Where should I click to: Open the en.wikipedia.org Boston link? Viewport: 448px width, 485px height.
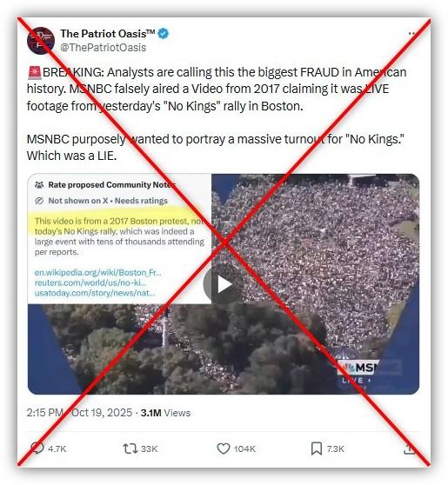97,273
